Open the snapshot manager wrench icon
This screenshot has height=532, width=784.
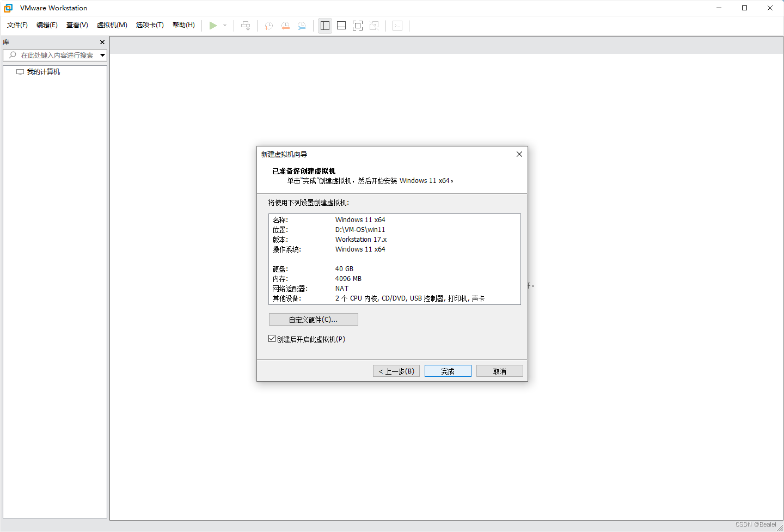302,26
